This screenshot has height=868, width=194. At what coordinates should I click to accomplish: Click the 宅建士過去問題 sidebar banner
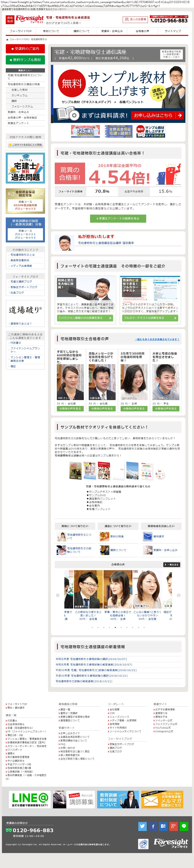(x=25, y=168)
